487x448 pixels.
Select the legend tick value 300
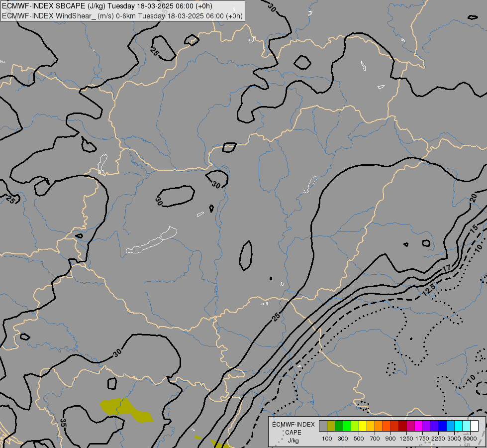[343, 439]
